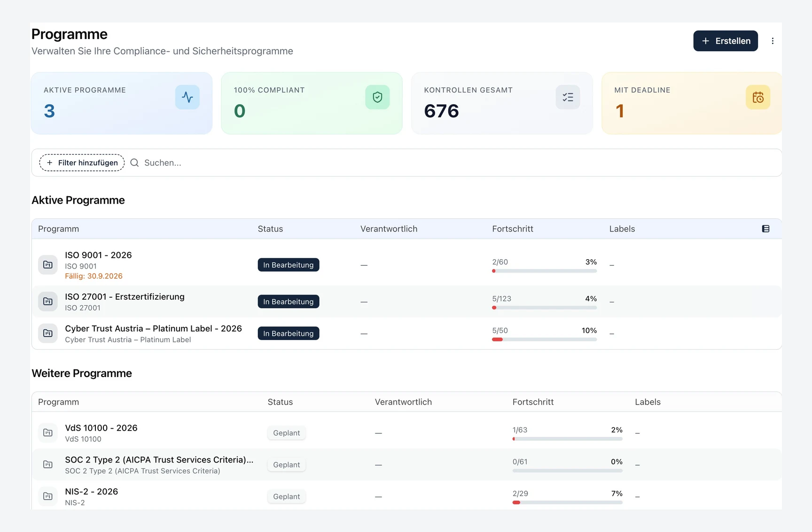Viewport: 812px width, 532px height.
Task: Click the folder icon of Cyber Trust Austria row
Action: 48,333
